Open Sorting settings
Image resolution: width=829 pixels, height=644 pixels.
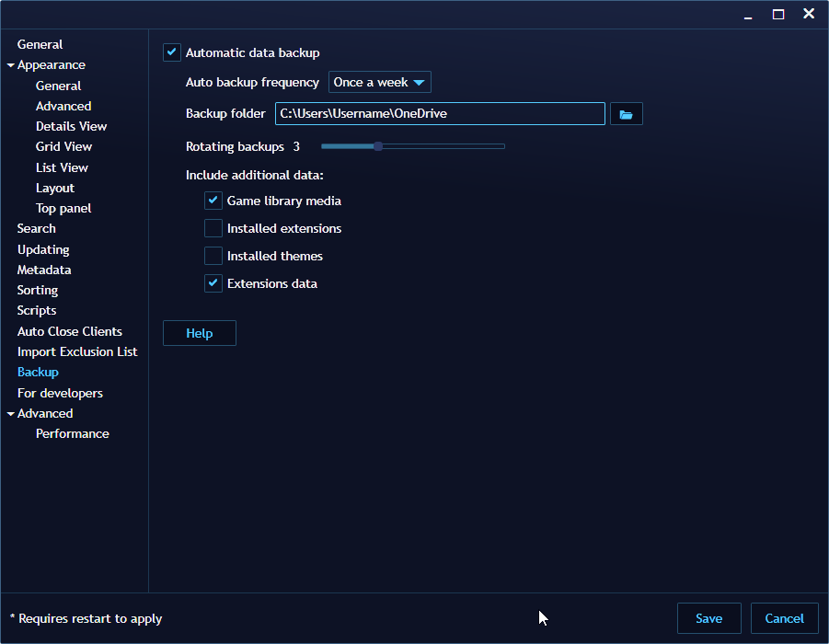[x=38, y=291]
